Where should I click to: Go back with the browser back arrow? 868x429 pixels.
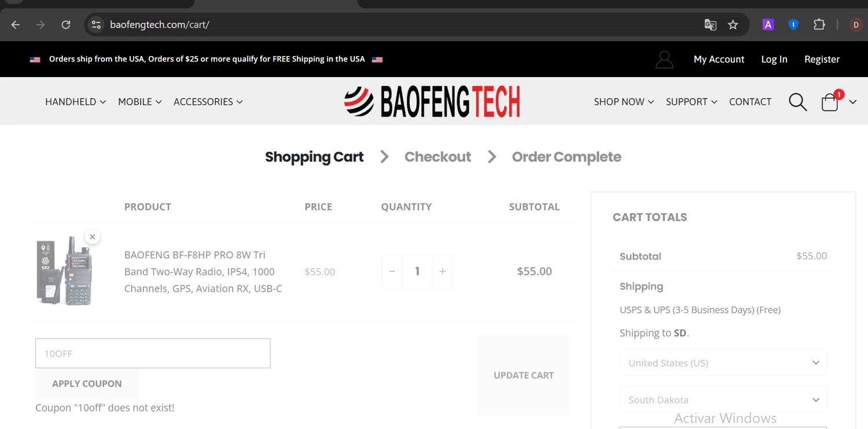[x=16, y=24]
